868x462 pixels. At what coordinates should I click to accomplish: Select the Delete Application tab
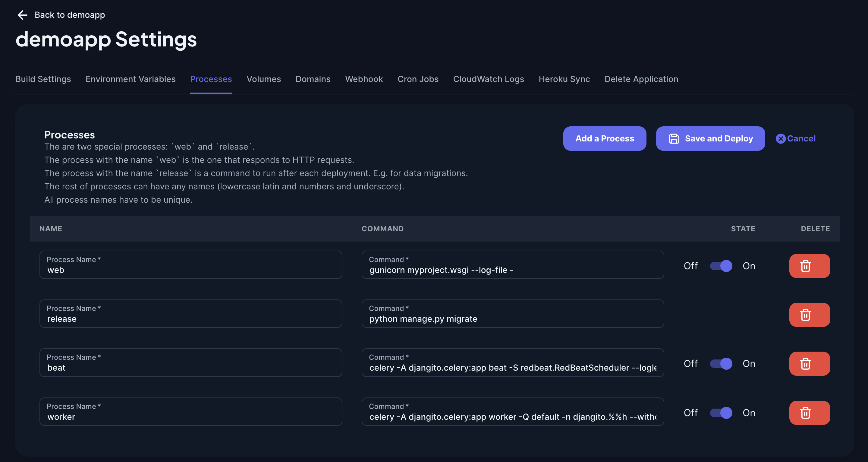coord(641,79)
